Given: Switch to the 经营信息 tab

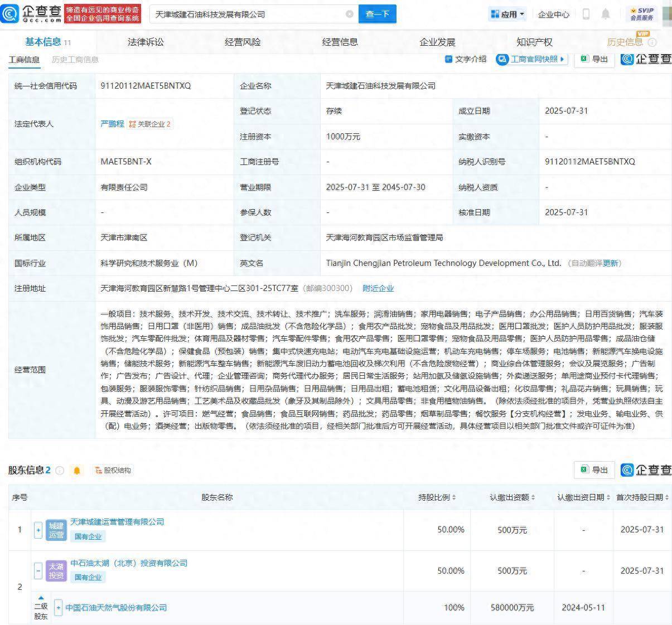Looking at the screenshot, I should click(x=340, y=42).
